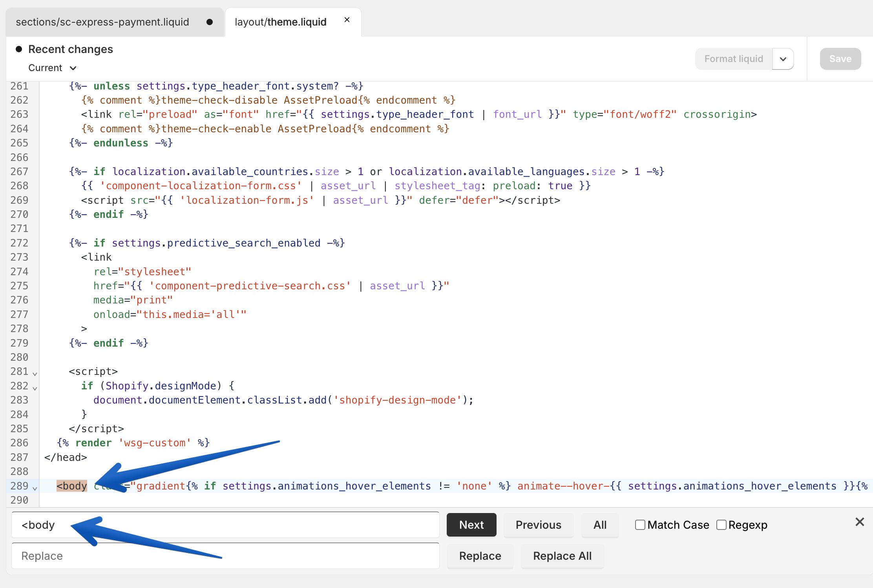This screenshot has width=873, height=588.
Task: Click 'component-localization-form.css' string
Action: pos(201,186)
